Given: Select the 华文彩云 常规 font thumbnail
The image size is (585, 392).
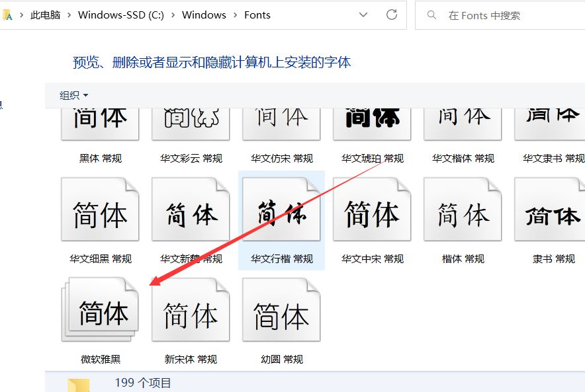Looking at the screenshot, I should coord(191,122).
